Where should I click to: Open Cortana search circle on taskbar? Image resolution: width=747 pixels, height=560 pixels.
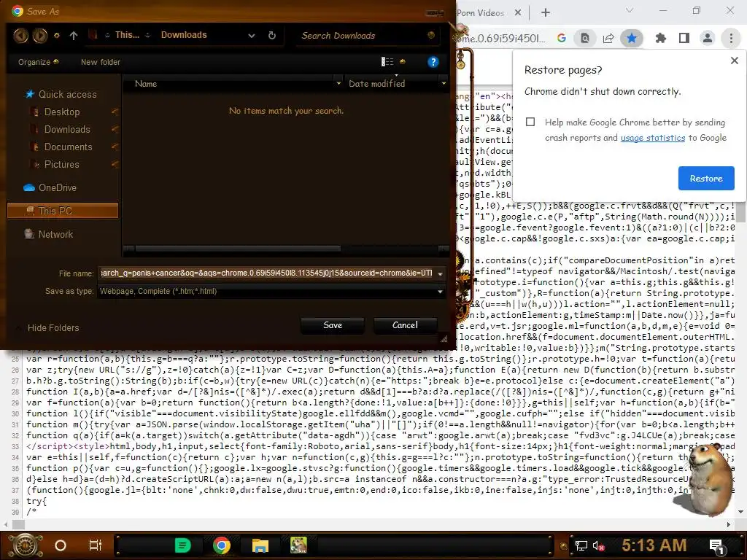[61, 545]
